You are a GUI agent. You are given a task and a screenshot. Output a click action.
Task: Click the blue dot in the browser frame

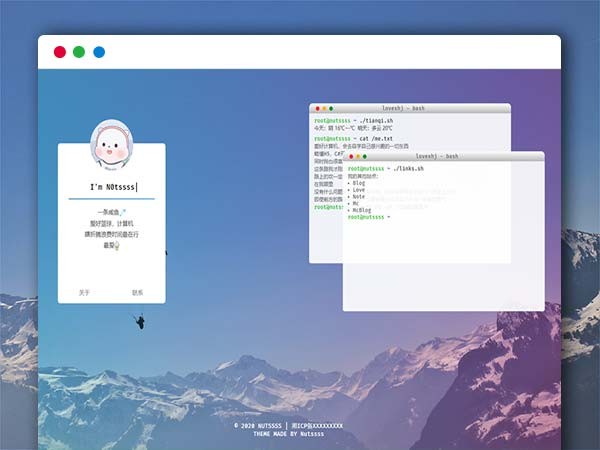tap(99, 52)
